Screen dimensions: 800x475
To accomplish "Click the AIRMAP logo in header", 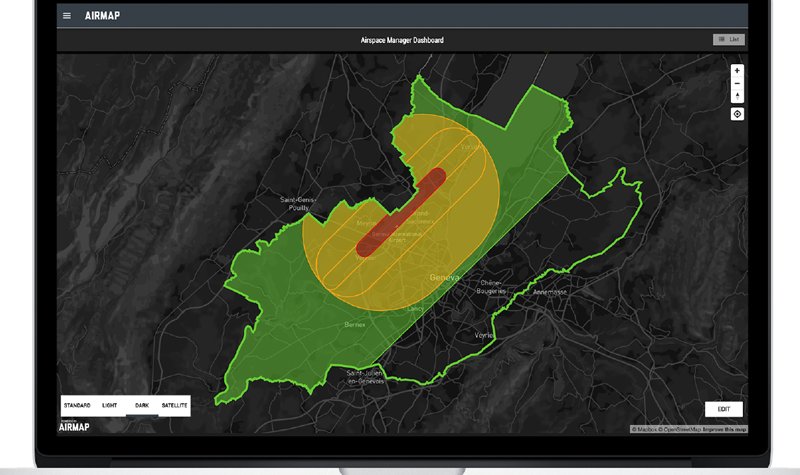I will coord(103,16).
